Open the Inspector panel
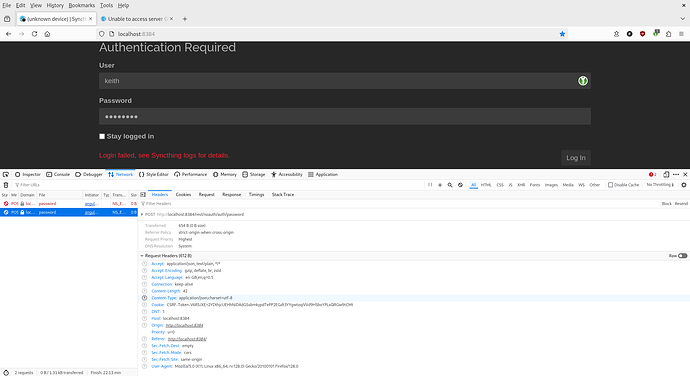Image resolution: width=690 pixels, height=376 pixels. coord(28,174)
